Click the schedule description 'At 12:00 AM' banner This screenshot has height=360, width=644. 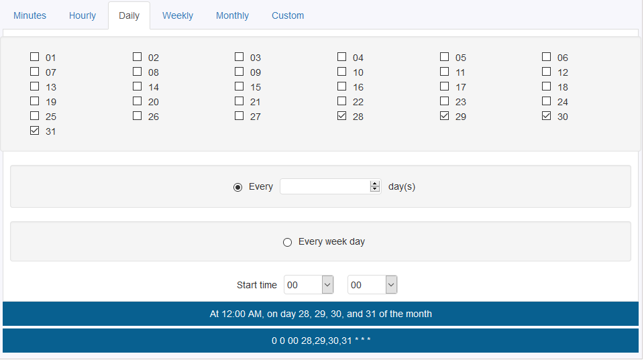click(x=321, y=314)
